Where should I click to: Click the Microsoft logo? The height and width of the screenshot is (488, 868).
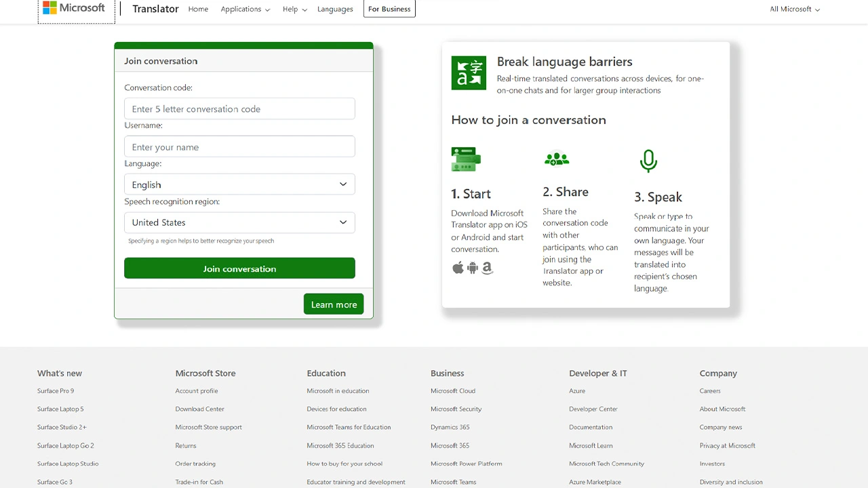tap(74, 9)
